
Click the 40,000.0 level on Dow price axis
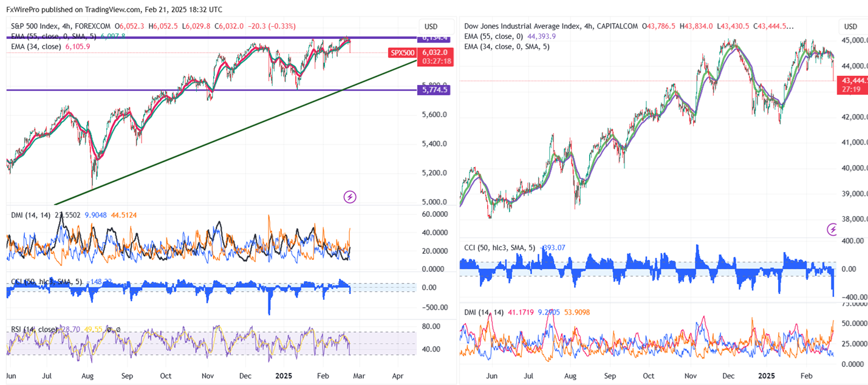coord(853,168)
